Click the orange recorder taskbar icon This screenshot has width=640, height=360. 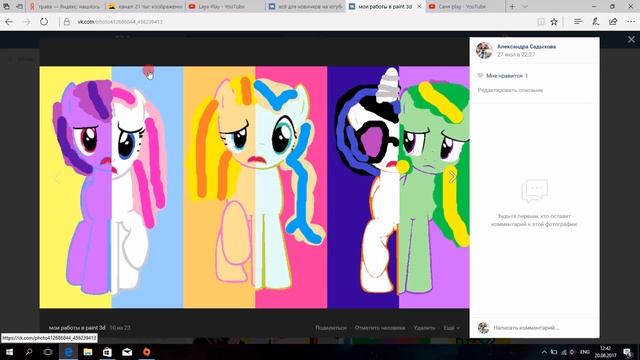147,352
